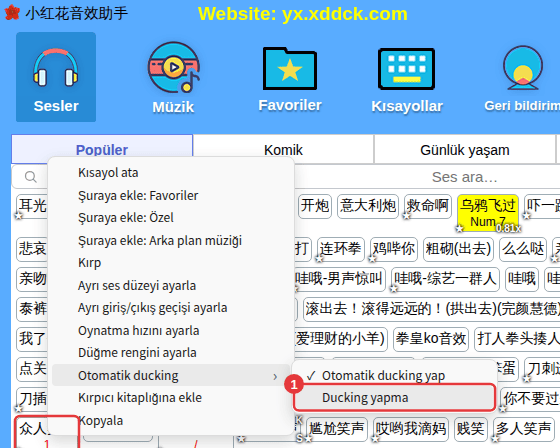
Task: Play the 开炮 sound button
Action: click(x=315, y=206)
